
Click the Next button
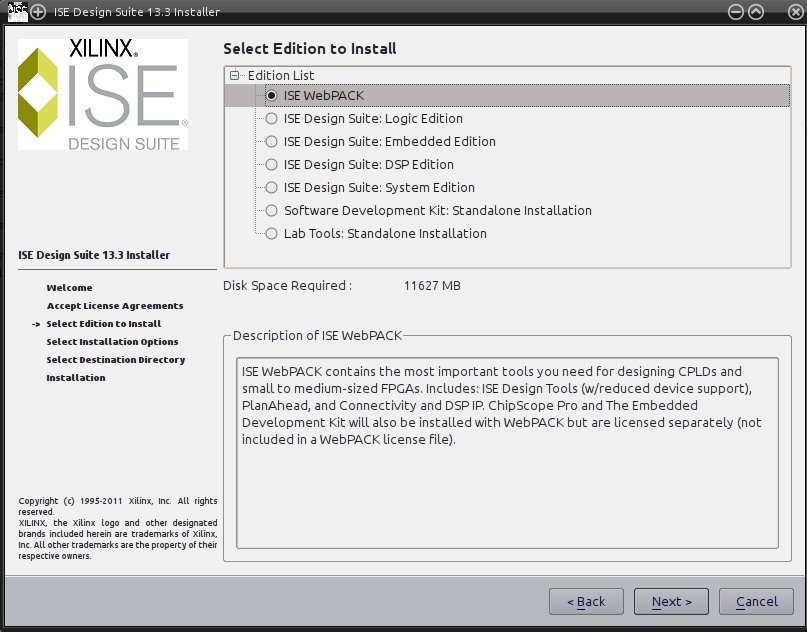coord(671,601)
